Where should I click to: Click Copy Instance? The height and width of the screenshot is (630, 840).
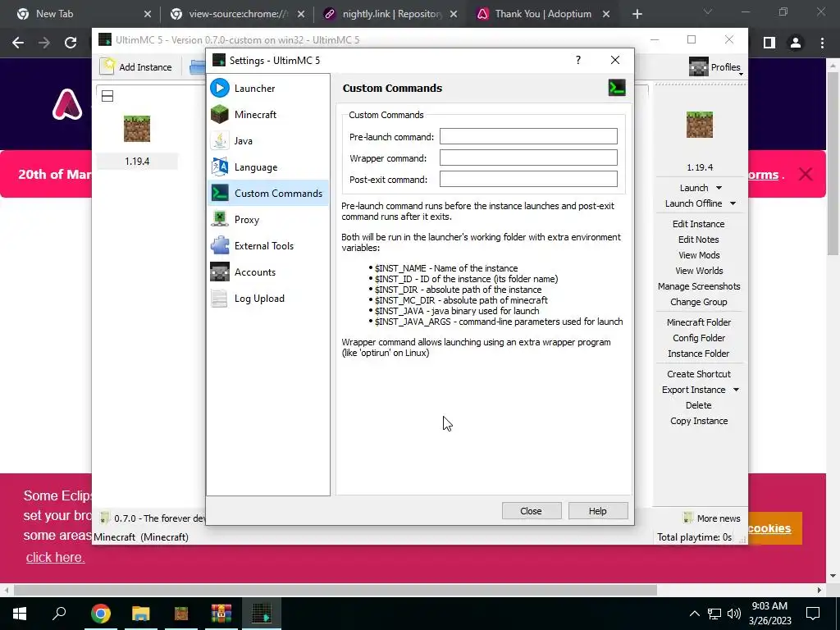tap(699, 421)
